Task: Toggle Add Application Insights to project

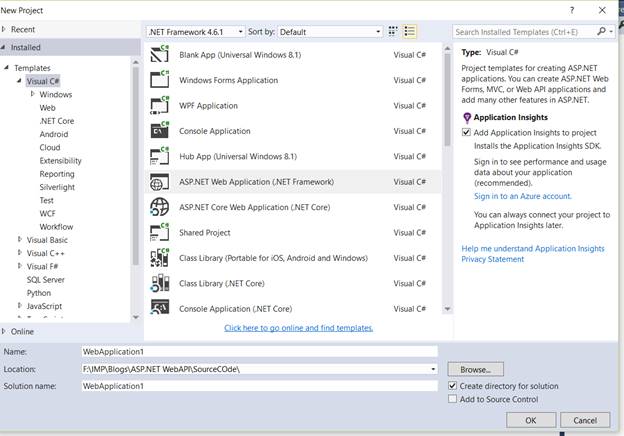Action: point(466,132)
